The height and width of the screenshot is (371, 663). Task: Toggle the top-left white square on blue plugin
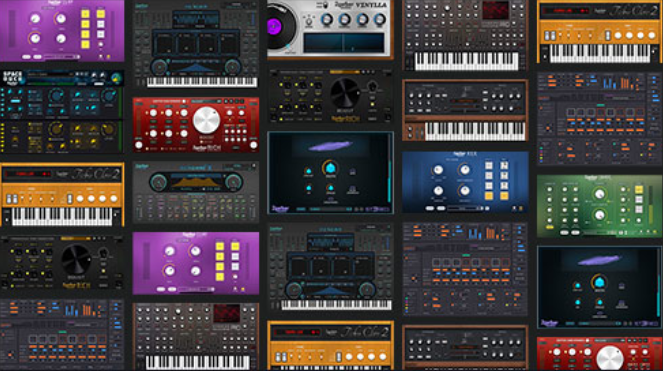click(x=488, y=165)
